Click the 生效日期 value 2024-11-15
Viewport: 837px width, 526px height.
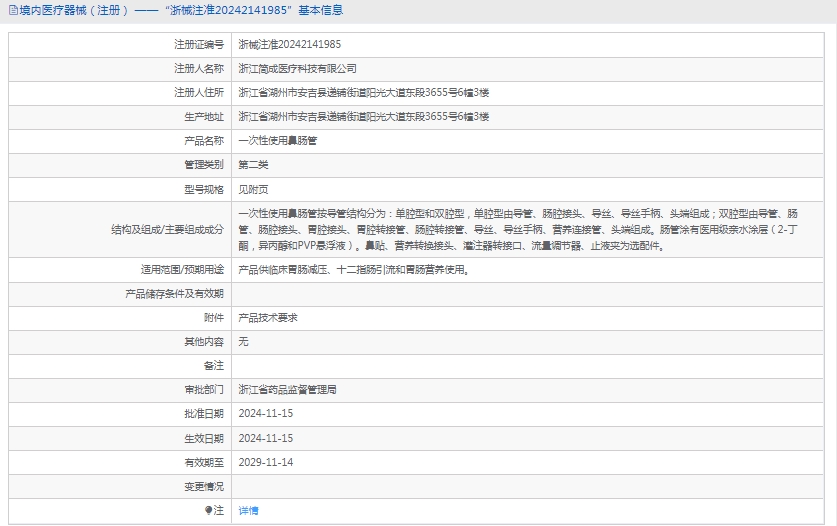point(265,438)
